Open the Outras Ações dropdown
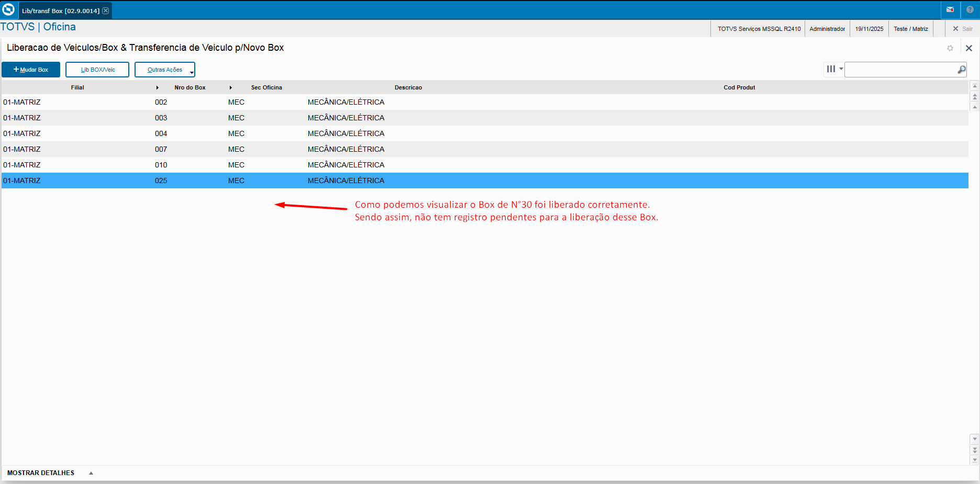Image resolution: width=980 pixels, height=484 pixels. tap(165, 70)
